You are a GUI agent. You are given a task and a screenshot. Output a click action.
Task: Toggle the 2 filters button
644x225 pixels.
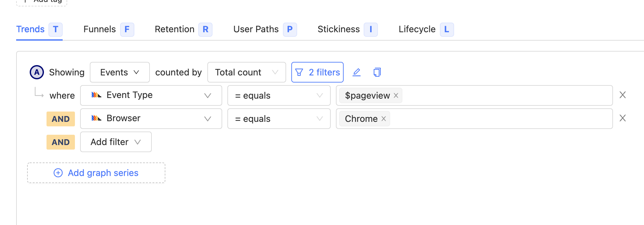tap(317, 72)
